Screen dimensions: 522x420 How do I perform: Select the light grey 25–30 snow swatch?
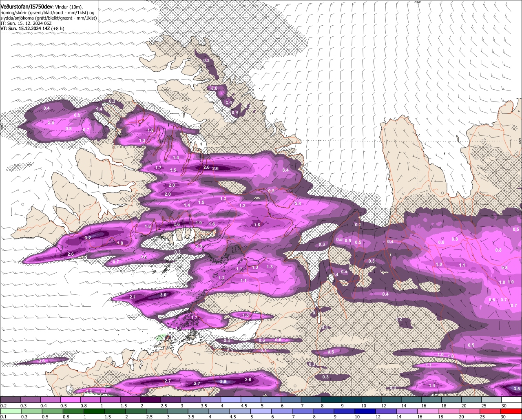(492, 400)
